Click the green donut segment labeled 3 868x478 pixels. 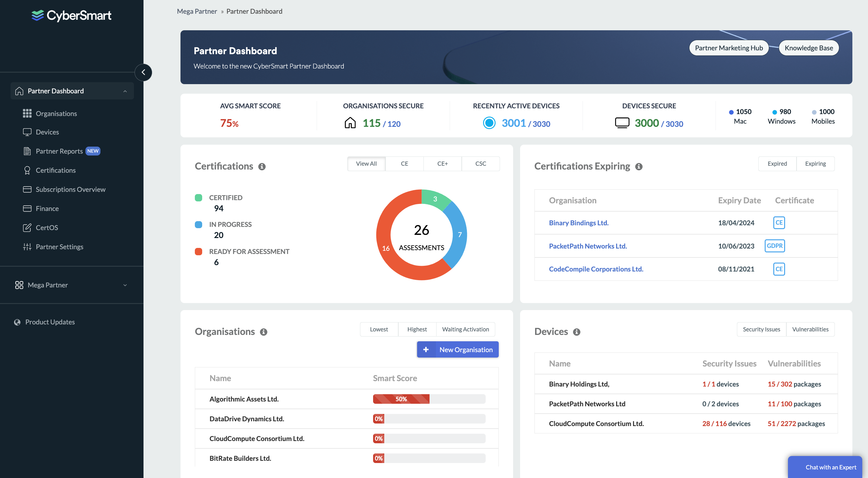coord(435,199)
